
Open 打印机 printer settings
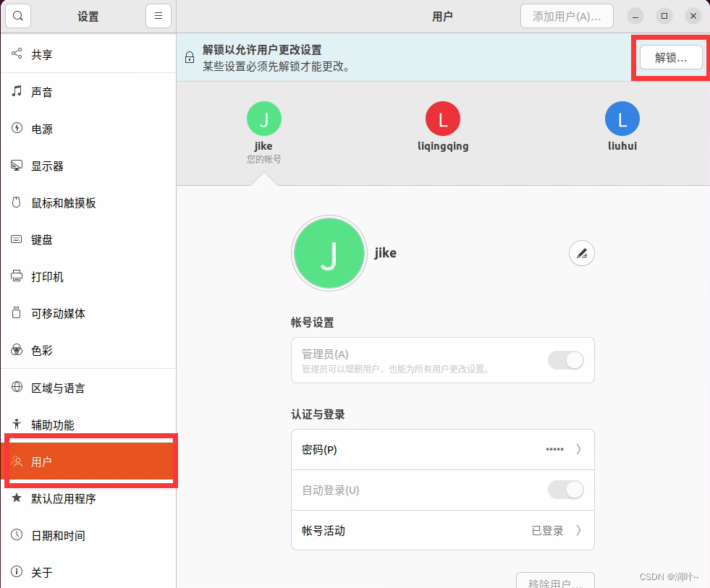[88, 276]
